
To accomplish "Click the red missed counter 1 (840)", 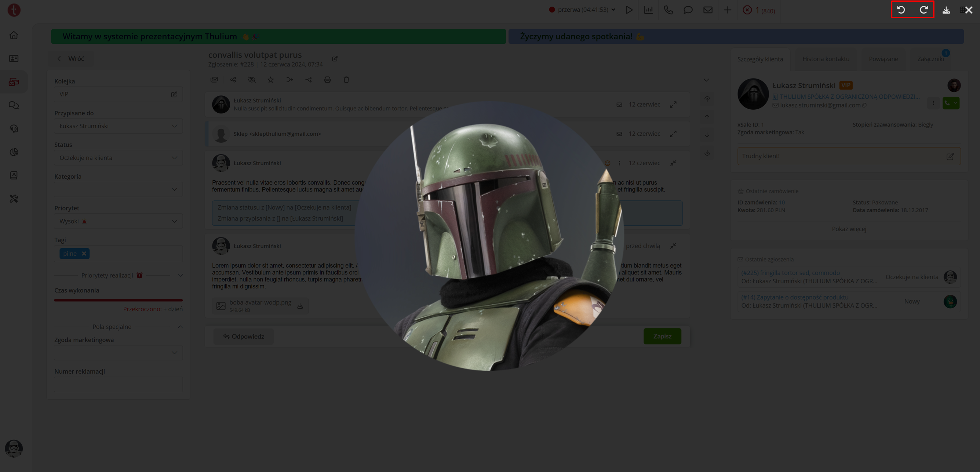I will (x=759, y=10).
